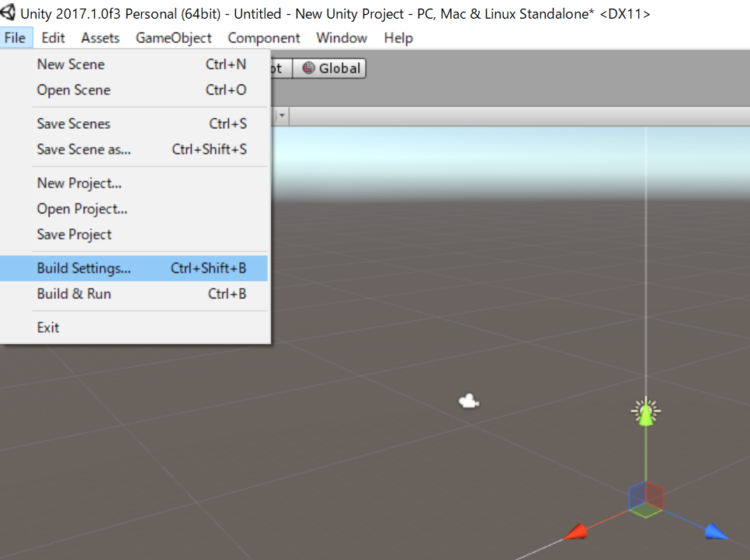Select the camera gizmo in scene
Viewport: 750px width, 560px height.
coord(469,401)
